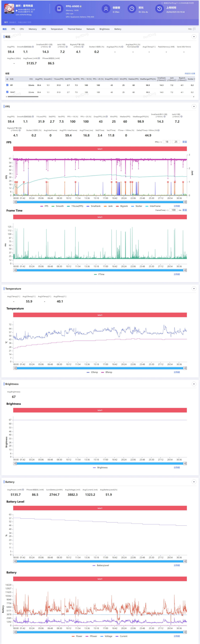
Task: Click 重置 beside the FPS threshold inputs
Action: click(x=185, y=142)
